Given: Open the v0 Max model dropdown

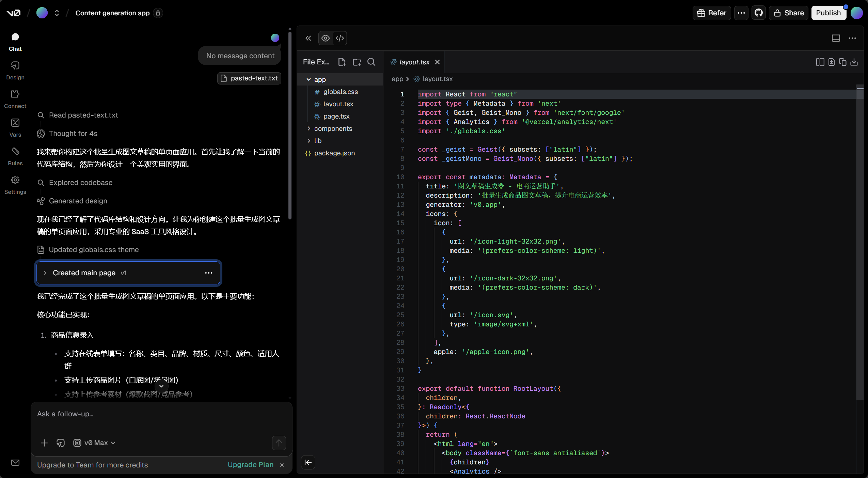Looking at the screenshot, I should click(x=95, y=443).
